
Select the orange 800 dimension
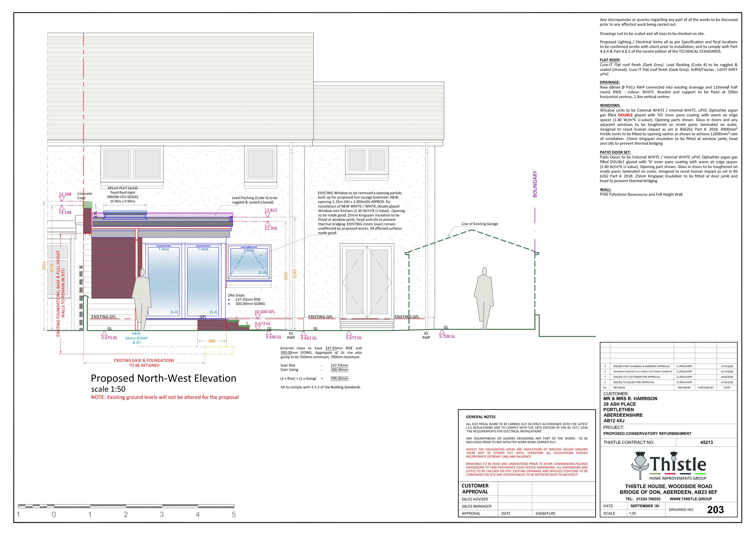tap(212, 341)
